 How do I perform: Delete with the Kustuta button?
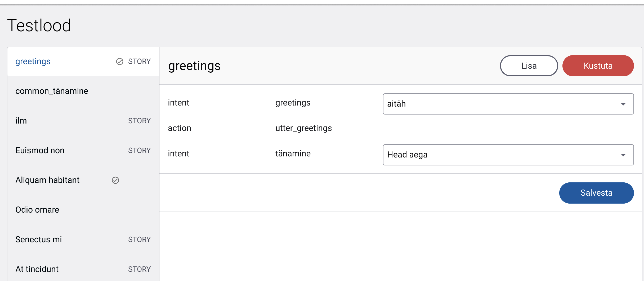click(598, 65)
